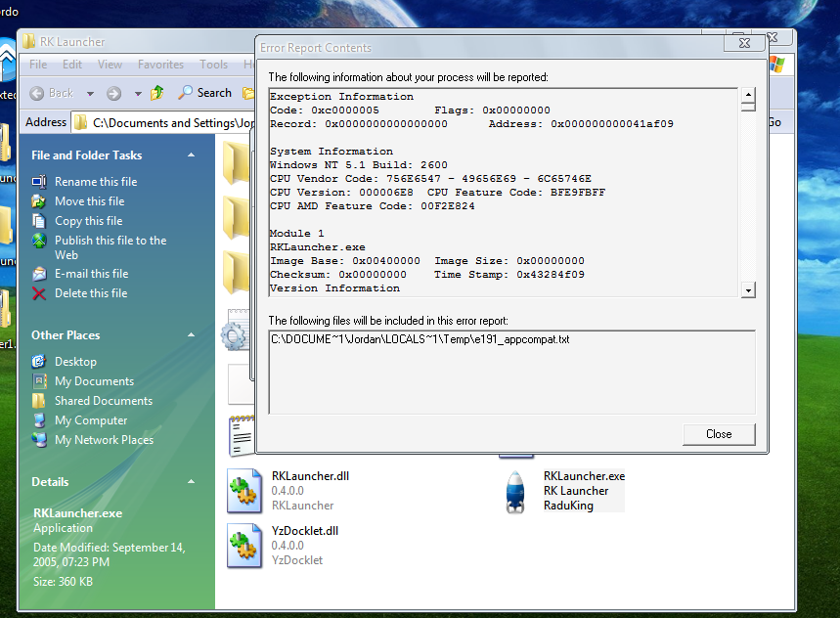The height and width of the screenshot is (618, 840).
Task: Open the Shared Documents link
Action: [104, 401]
